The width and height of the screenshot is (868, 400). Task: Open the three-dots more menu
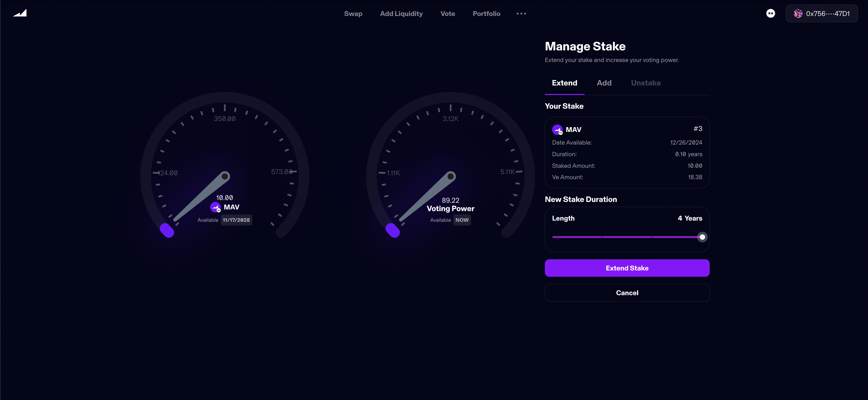tap(521, 14)
